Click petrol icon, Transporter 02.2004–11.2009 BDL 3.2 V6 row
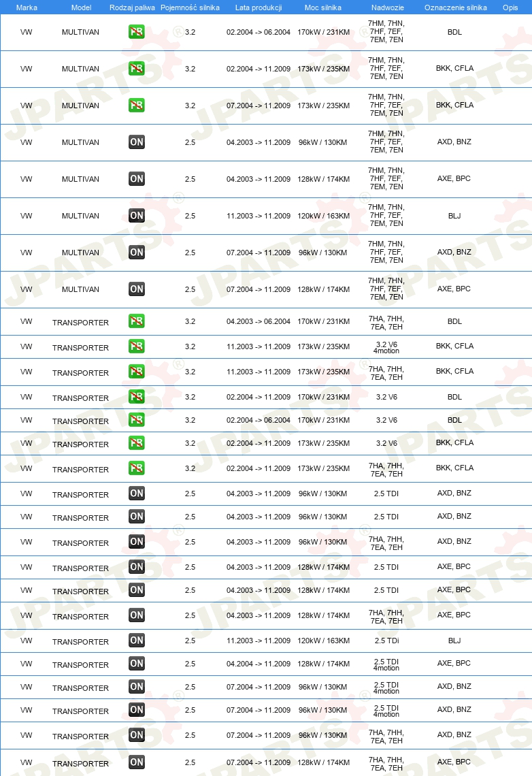This screenshot has width=532, height=776. [137, 397]
